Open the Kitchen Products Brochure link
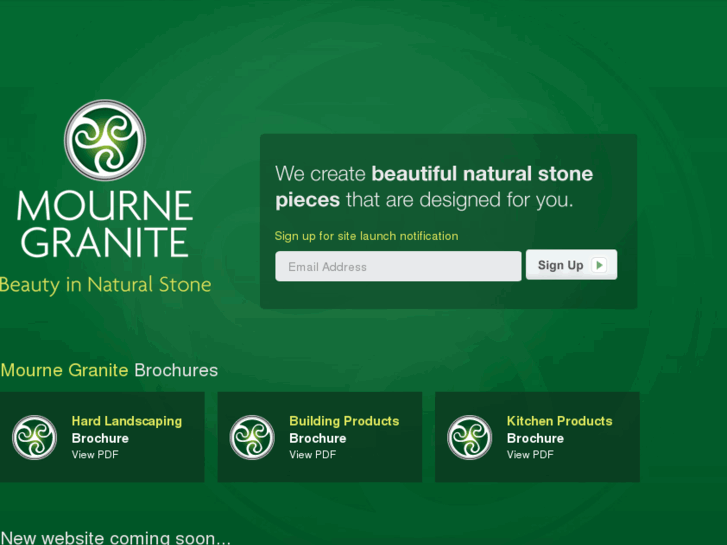The width and height of the screenshot is (727, 545). [x=560, y=429]
